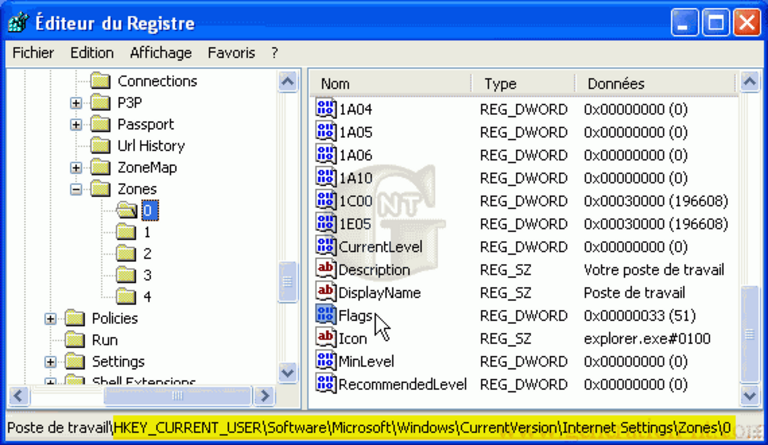Click the Registry Editor title bar icon
768x445 pixels.
[18, 23]
